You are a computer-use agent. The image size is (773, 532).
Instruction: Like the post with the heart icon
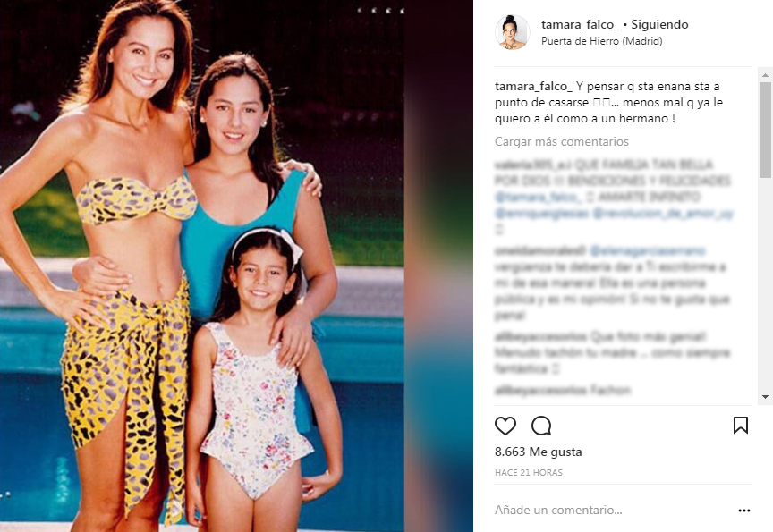point(505,426)
